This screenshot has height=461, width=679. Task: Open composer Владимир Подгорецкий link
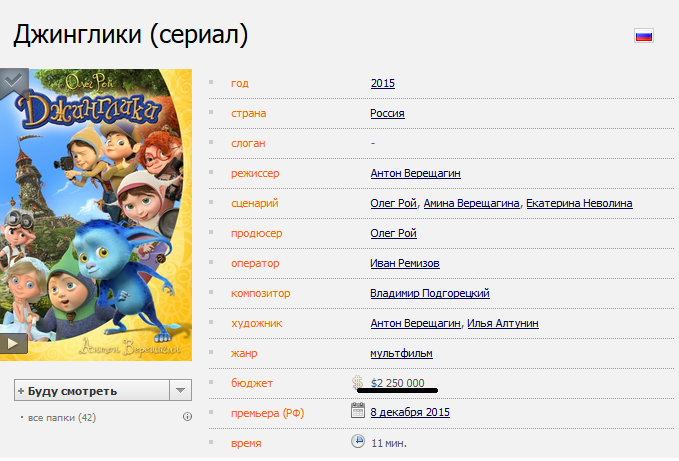tap(430, 293)
